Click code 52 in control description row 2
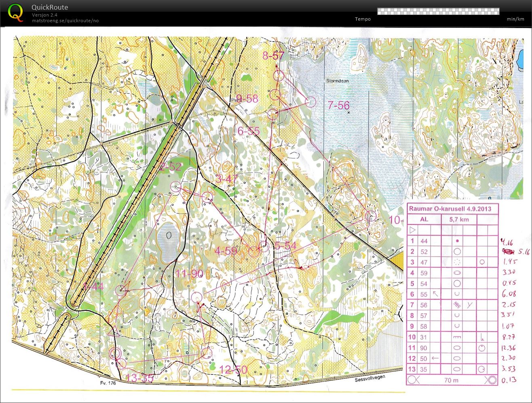 click(424, 251)
